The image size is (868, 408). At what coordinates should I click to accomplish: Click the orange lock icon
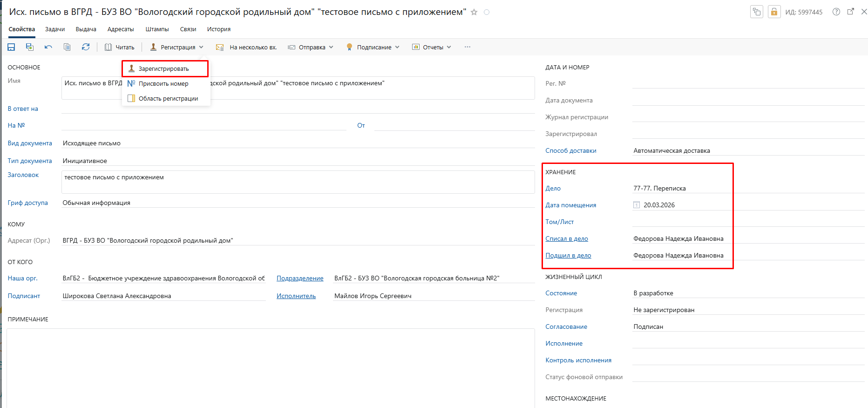(774, 12)
